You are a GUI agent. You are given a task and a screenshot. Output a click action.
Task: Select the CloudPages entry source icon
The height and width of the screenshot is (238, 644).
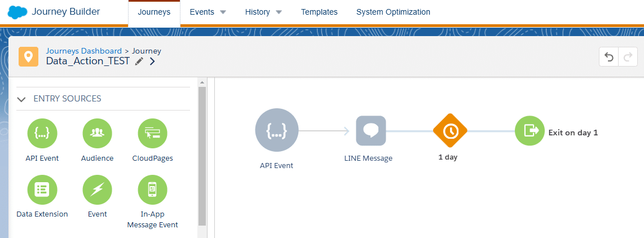point(153,133)
